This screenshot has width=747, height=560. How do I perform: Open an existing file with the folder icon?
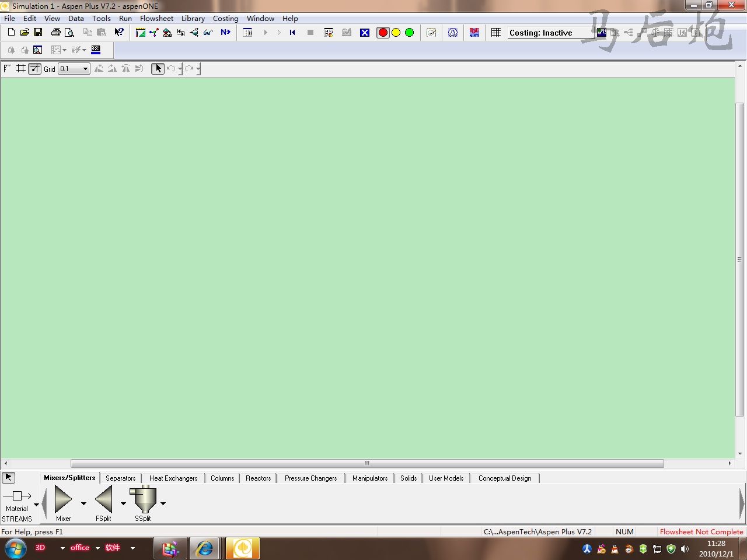coord(25,33)
